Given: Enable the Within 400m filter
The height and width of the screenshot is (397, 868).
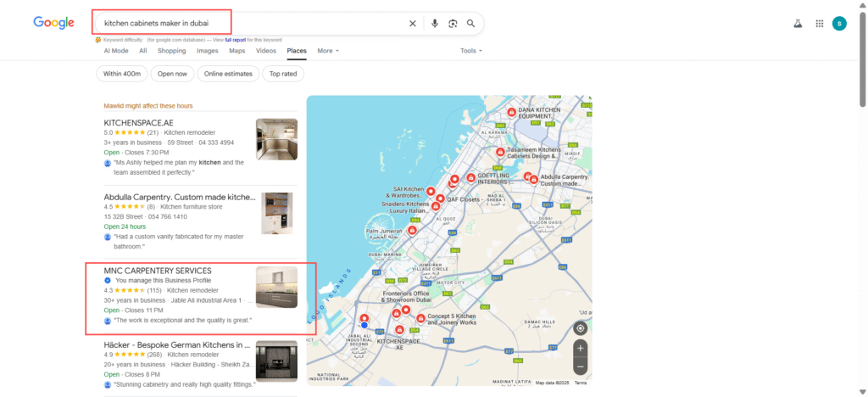Looking at the screenshot, I should [122, 74].
